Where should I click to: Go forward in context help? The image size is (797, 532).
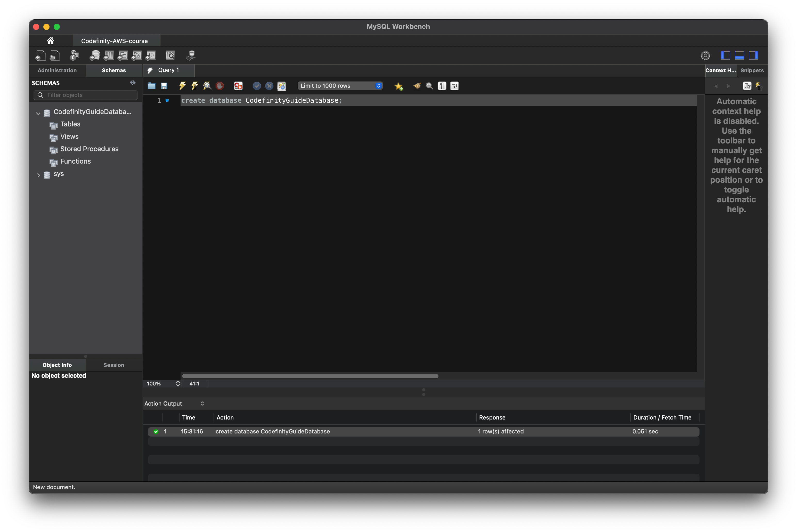[x=728, y=86]
